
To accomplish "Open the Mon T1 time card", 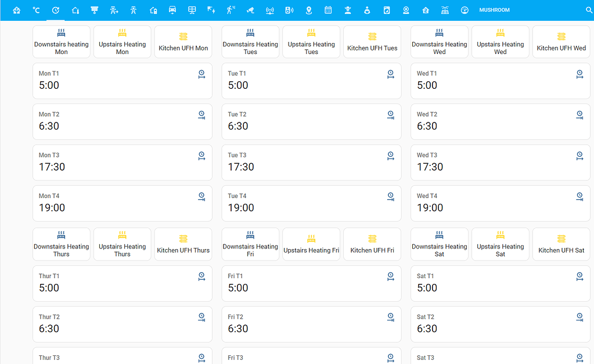I will click(123, 81).
